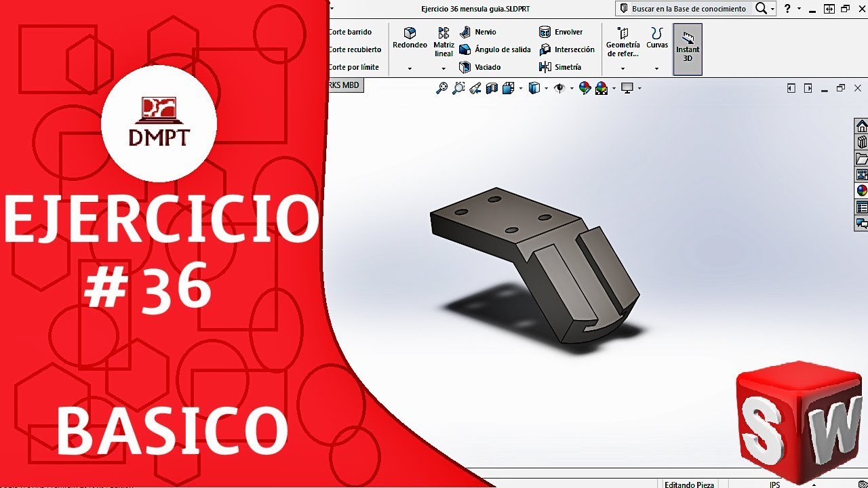Expand the Hide/Show items dropdown arrow
This screenshot has width=868, height=488.
pos(572,88)
